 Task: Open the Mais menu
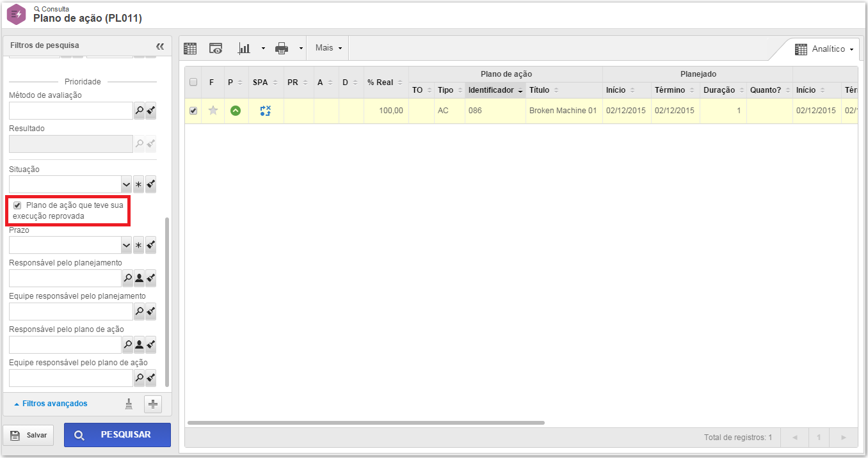[x=328, y=48]
